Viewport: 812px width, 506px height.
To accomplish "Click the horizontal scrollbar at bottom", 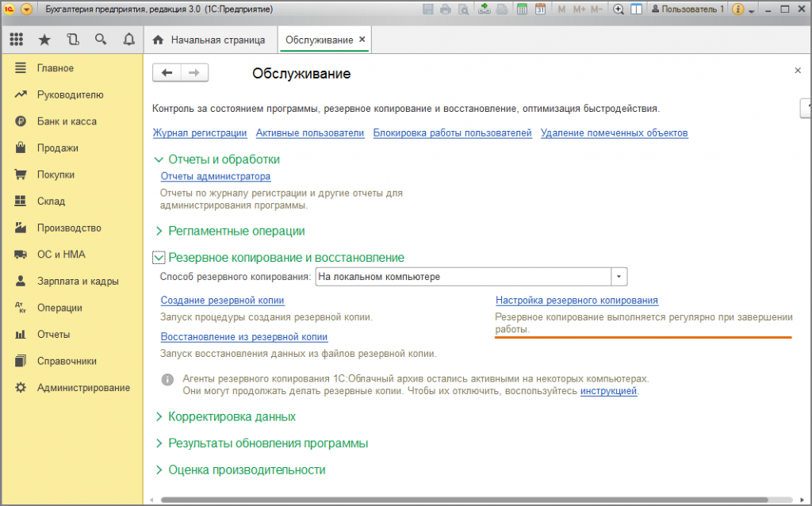I will click(465, 500).
